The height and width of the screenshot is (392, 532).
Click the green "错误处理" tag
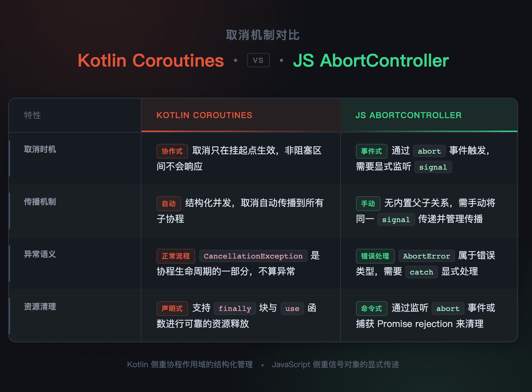[x=375, y=256]
